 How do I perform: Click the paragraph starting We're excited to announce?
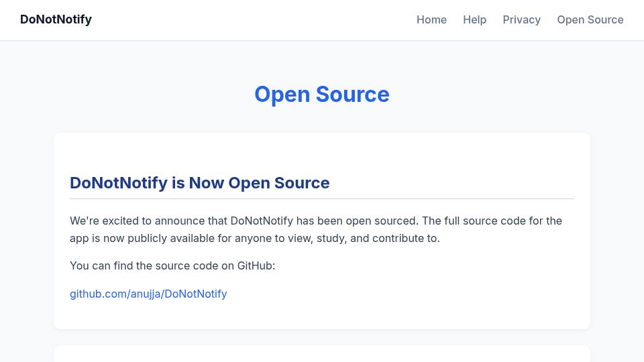coord(316,229)
